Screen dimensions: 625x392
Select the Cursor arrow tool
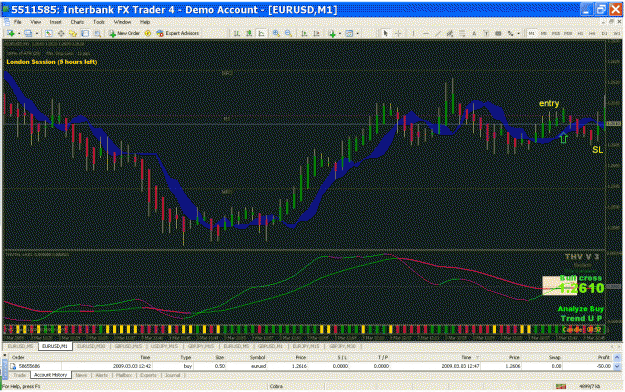click(x=385, y=33)
